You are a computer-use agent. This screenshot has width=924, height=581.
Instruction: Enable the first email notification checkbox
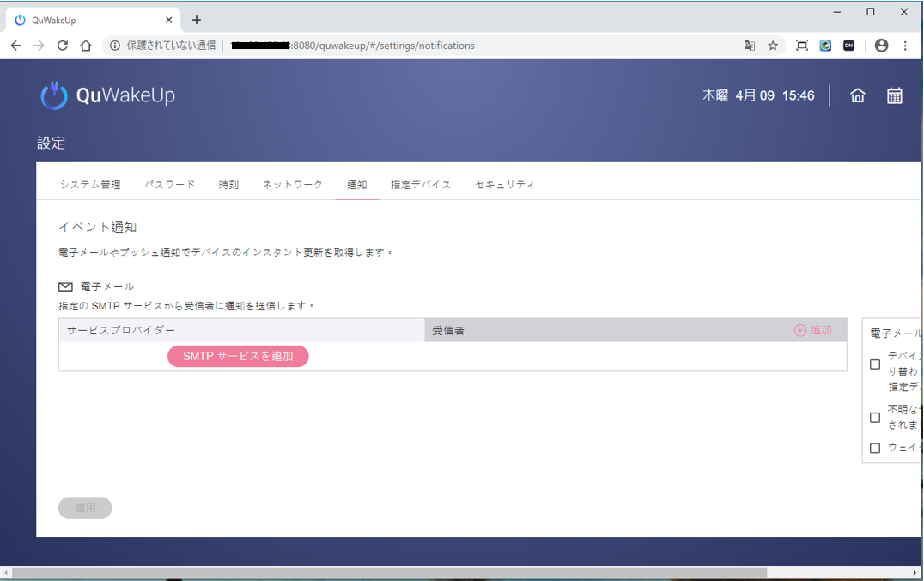(x=875, y=364)
